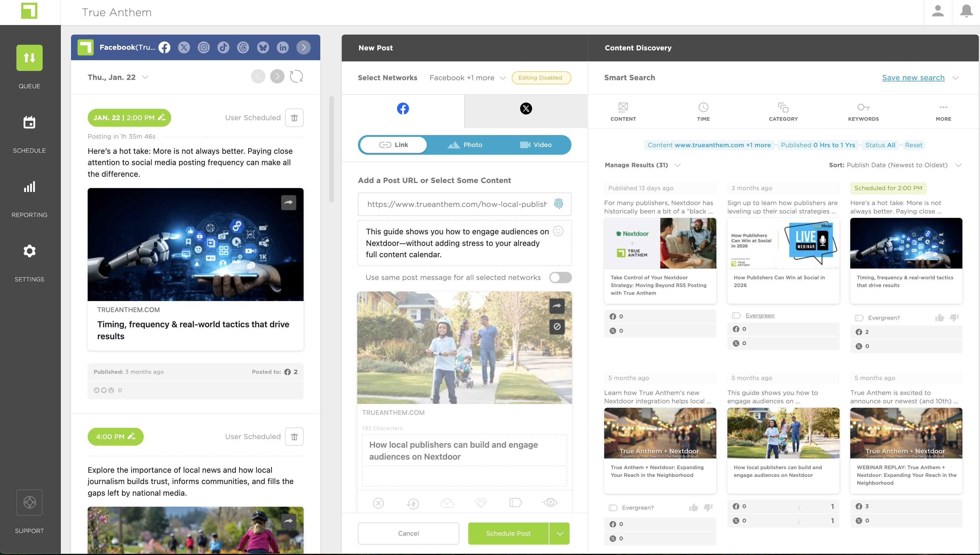The height and width of the screenshot is (555, 980).
Task: Click the fingerprint icon in URL field
Action: coord(558,204)
